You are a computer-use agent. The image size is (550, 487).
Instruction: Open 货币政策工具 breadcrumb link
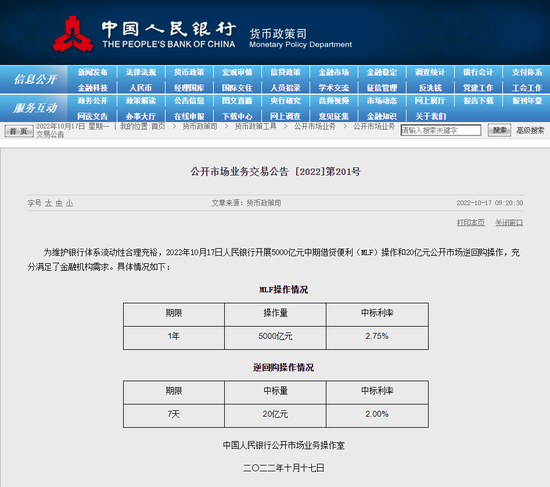[x=255, y=126]
